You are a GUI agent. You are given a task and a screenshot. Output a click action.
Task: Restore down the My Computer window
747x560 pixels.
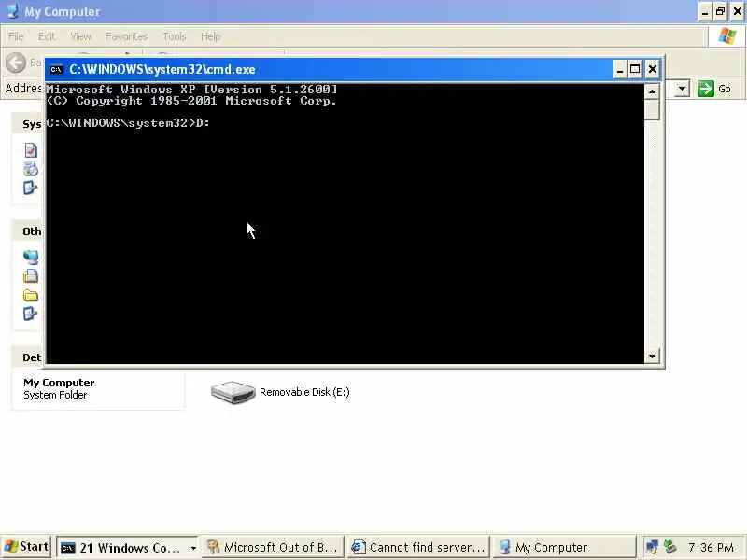720,11
